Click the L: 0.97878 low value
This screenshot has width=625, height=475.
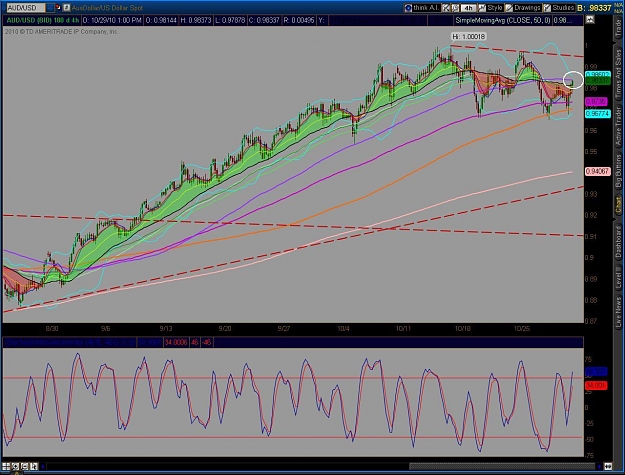[x=230, y=20]
